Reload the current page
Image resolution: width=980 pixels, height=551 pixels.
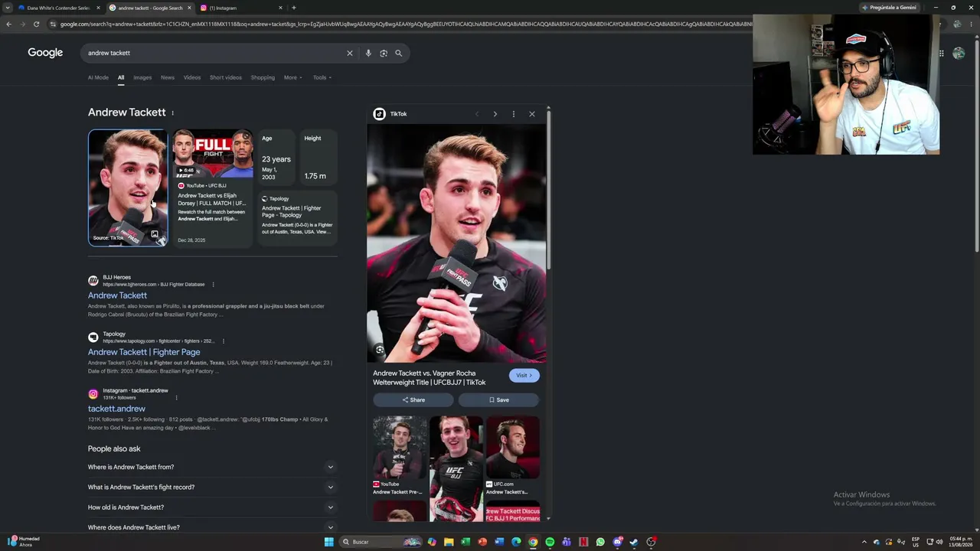(x=36, y=24)
